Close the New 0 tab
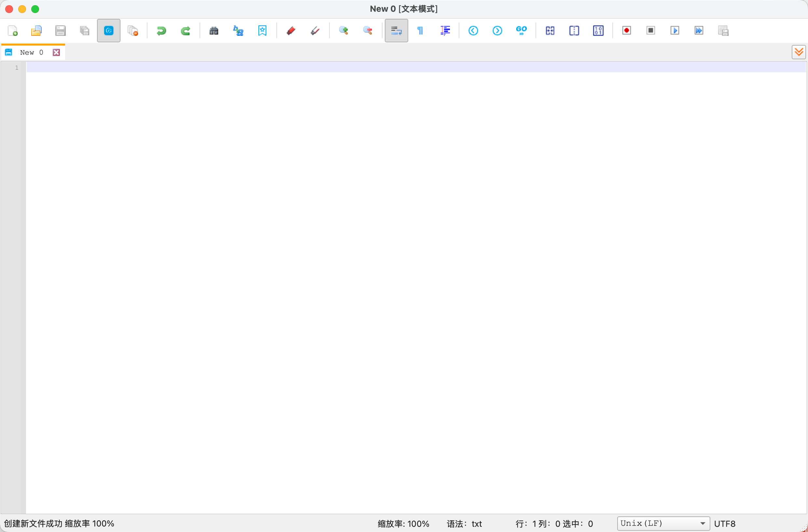 tap(56, 52)
